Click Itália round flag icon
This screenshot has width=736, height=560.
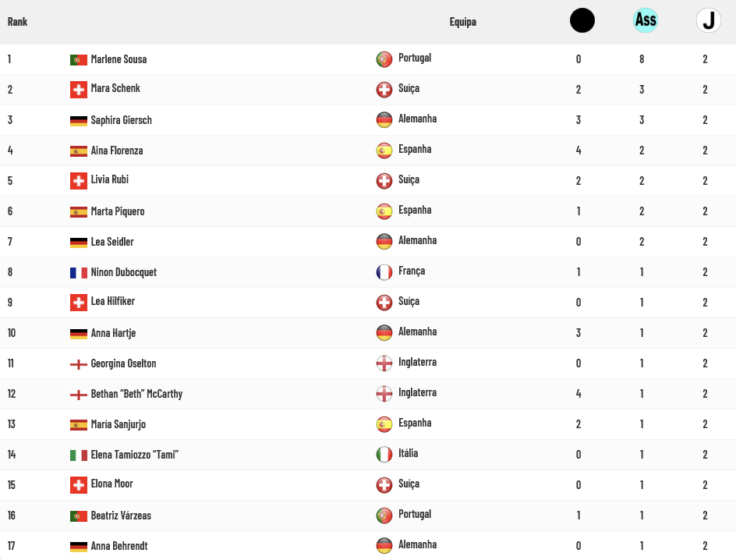click(384, 455)
